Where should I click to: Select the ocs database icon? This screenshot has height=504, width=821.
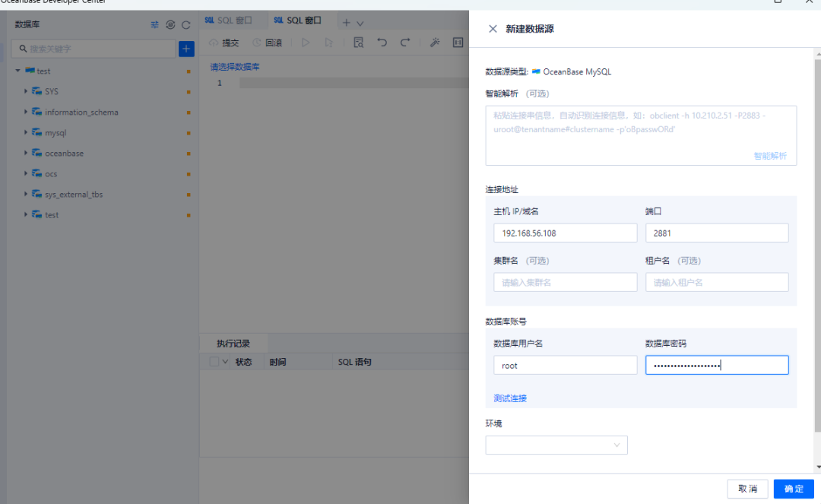click(x=36, y=173)
